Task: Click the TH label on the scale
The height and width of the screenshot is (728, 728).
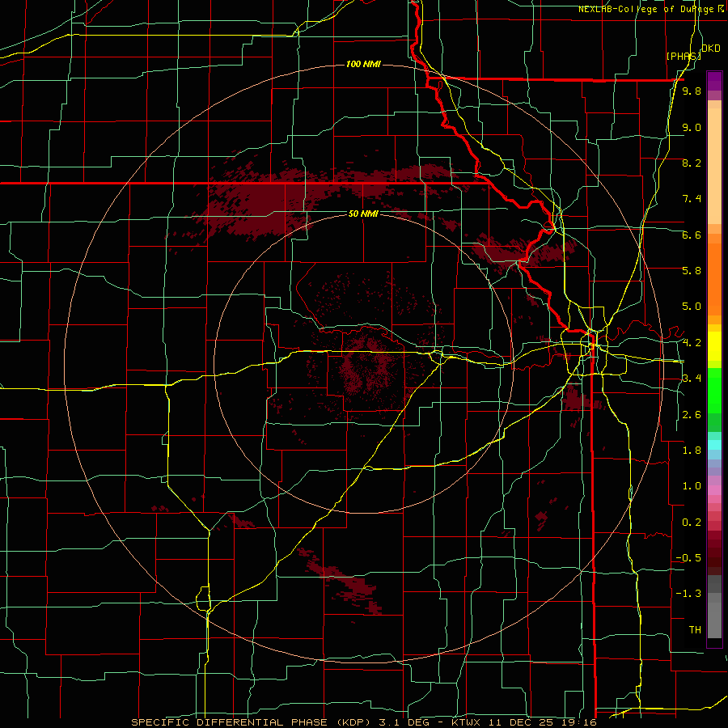Action: click(x=695, y=630)
